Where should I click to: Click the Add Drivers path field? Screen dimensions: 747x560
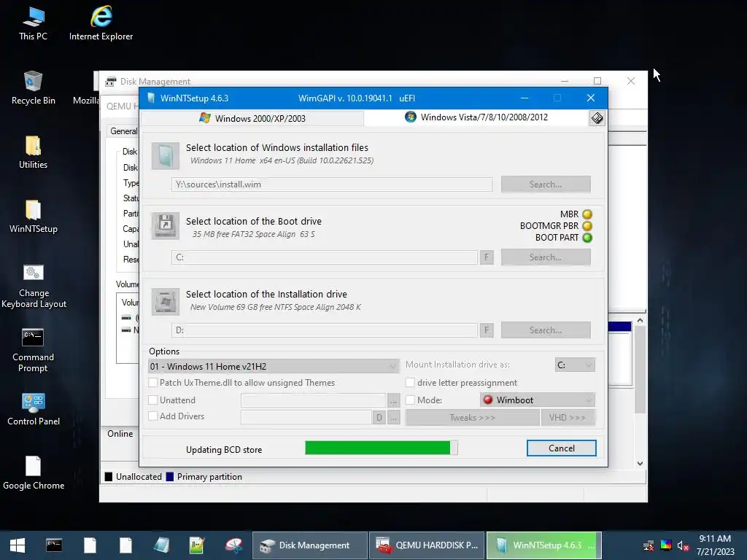coord(306,417)
